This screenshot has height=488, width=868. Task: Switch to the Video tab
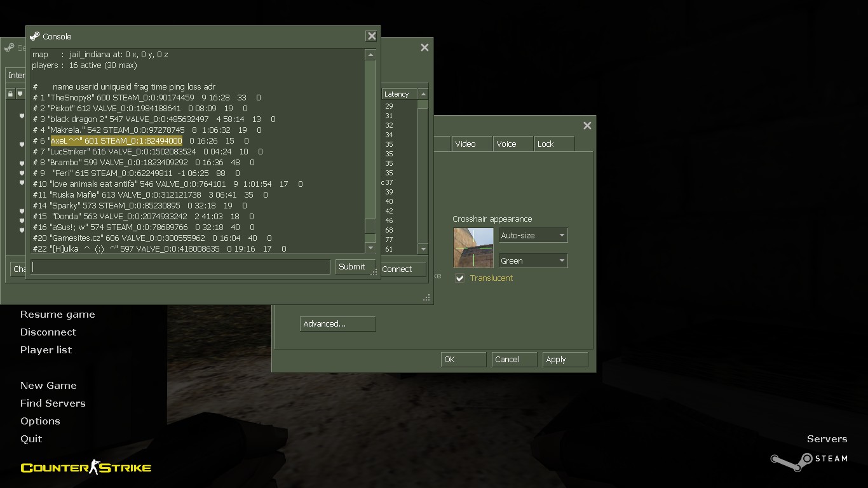(x=471, y=144)
